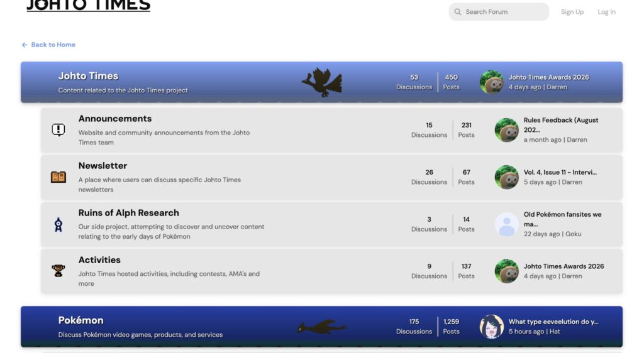Select the 175 Discussions count in Pokémon banner
The width and height of the screenshot is (644, 353).
(x=414, y=327)
